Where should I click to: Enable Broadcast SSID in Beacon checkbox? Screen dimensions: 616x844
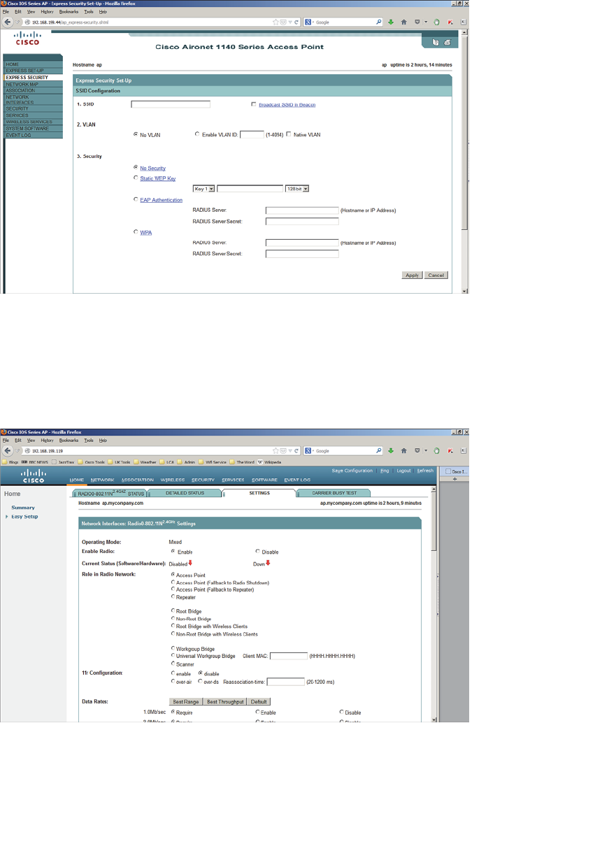click(254, 105)
